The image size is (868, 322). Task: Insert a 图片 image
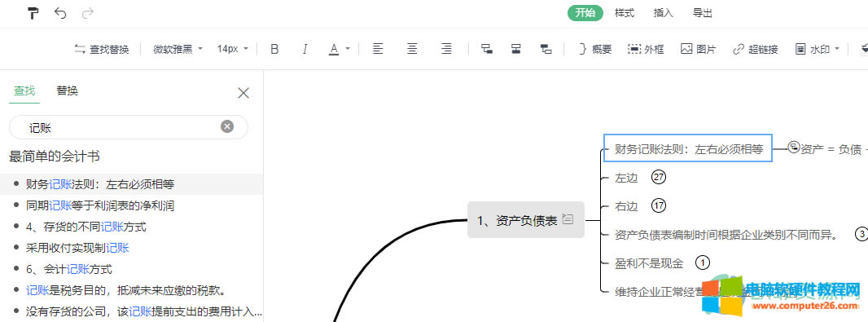698,50
